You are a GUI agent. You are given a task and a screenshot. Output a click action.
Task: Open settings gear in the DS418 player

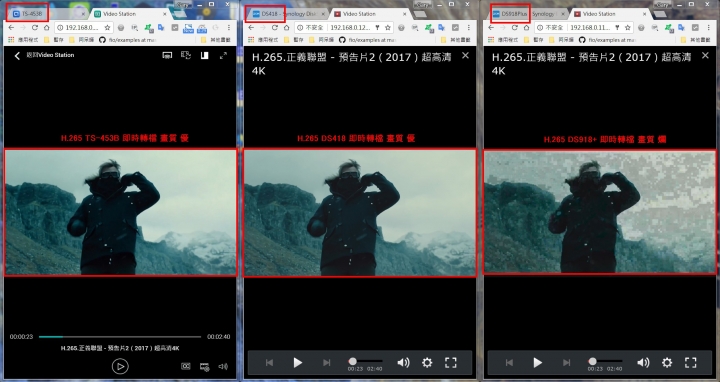pos(427,362)
